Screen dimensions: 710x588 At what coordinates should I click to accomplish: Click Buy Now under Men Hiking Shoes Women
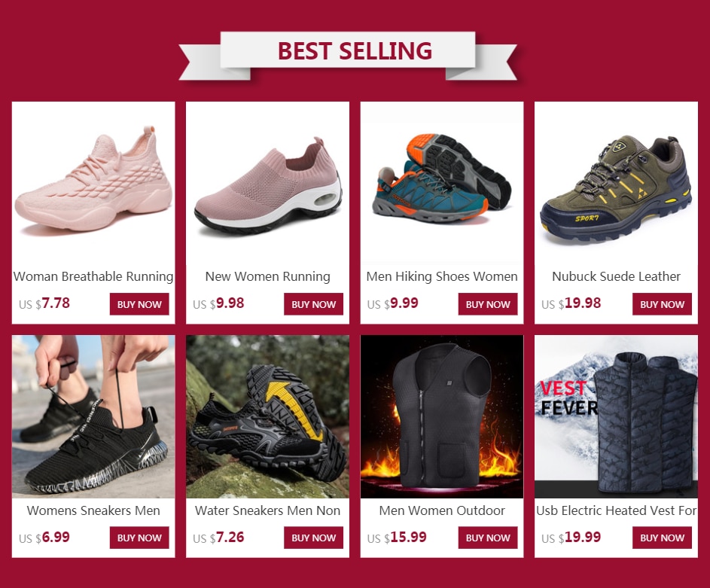pos(488,304)
